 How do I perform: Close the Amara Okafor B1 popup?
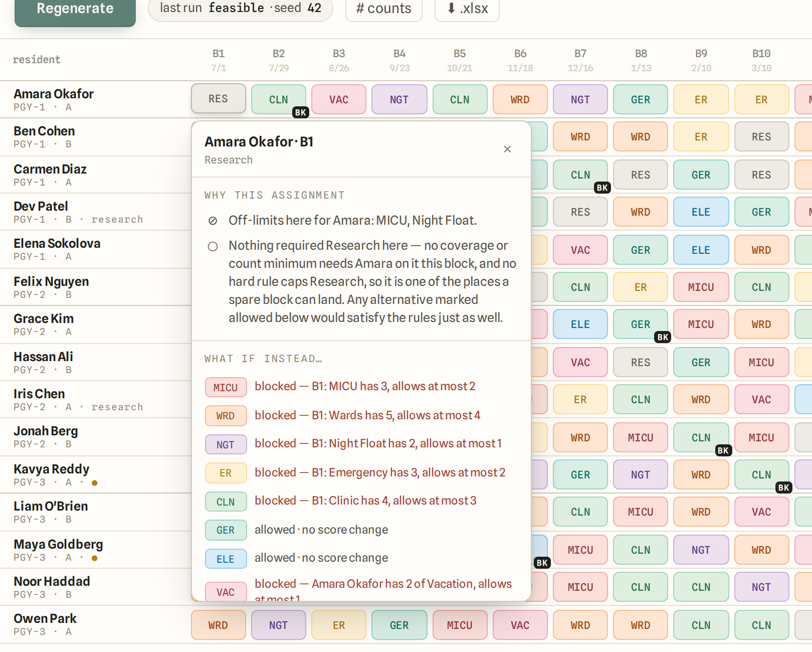pyautogui.click(x=507, y=149)
